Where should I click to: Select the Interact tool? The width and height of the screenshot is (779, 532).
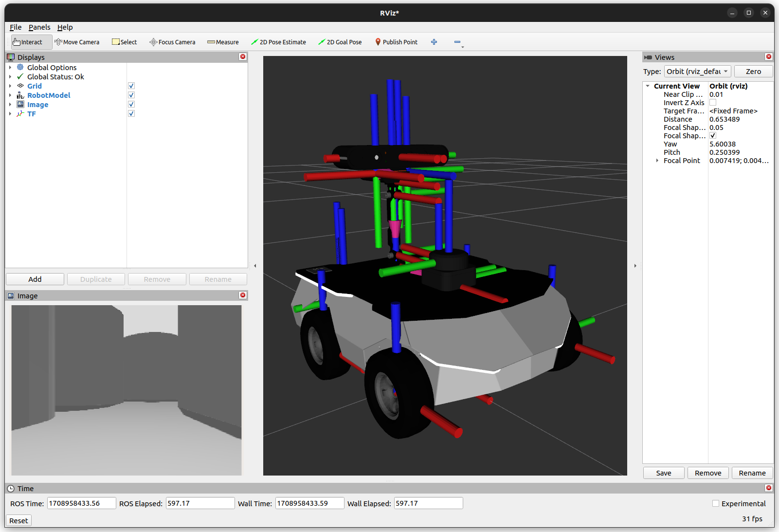[x=31, y=42]
